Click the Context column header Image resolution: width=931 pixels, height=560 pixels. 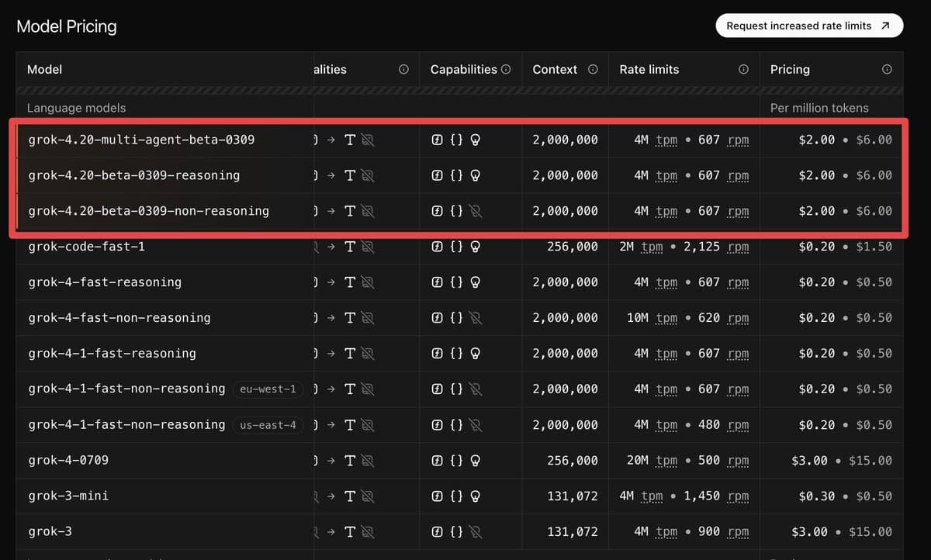[x=555, y=69]
